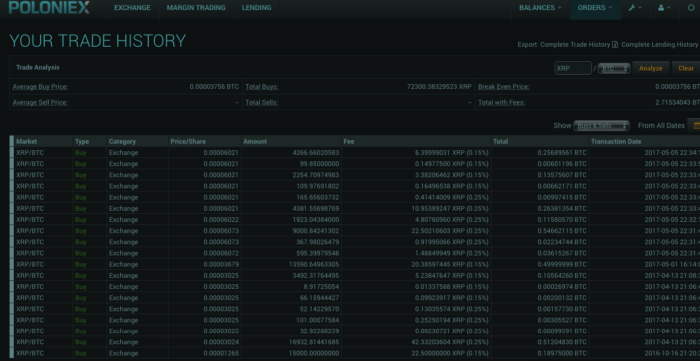Click the Average Buy Price label

(40, 87)
